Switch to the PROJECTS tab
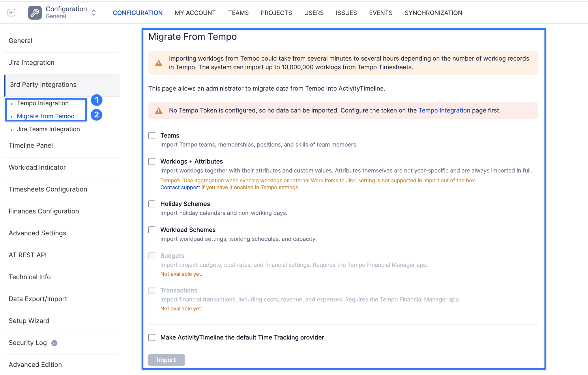588x375 pixels. point(276,13)
